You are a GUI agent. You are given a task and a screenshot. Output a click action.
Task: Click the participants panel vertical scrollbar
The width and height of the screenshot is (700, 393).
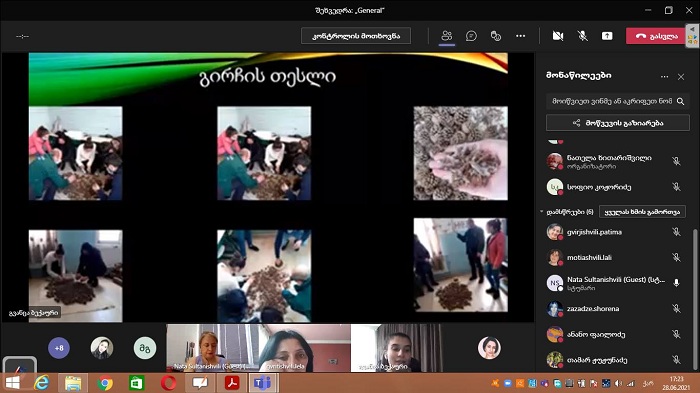coord(694,299)
